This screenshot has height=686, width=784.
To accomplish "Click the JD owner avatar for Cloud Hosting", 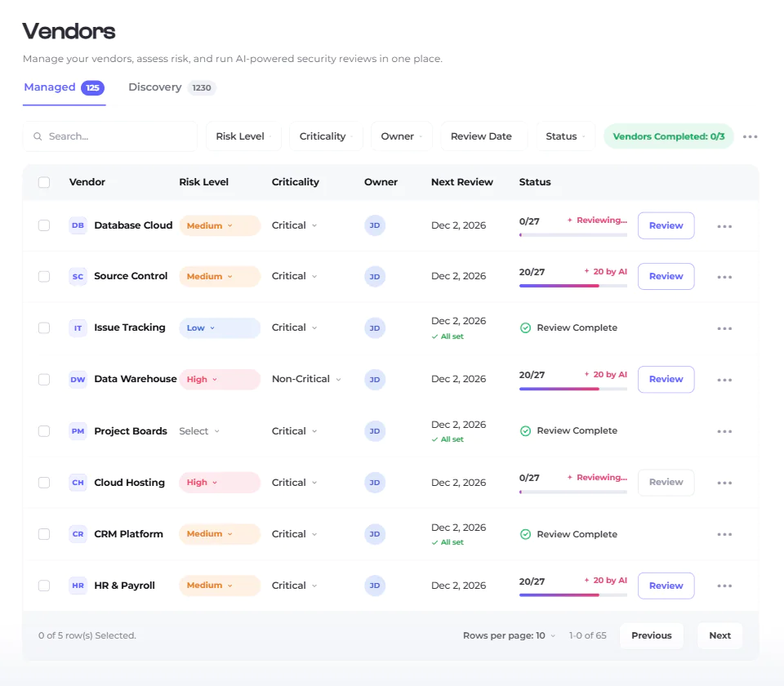I will [x=375, y=483].
